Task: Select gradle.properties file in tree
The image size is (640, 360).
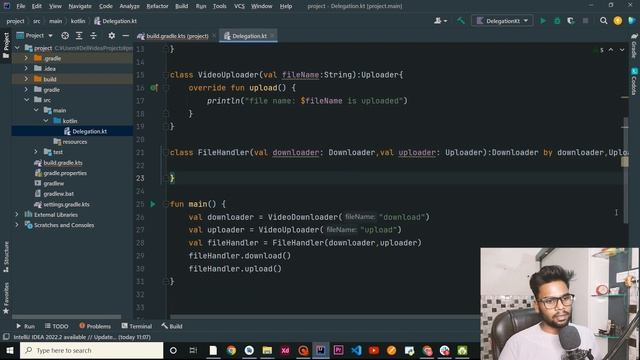Action: (65, 173)
